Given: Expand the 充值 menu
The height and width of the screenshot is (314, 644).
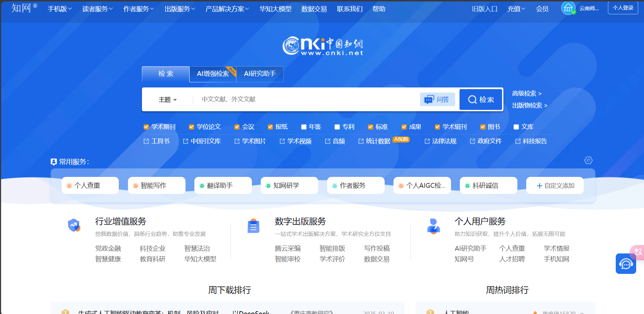Looking at the screenshot, I should click(516, 9).
